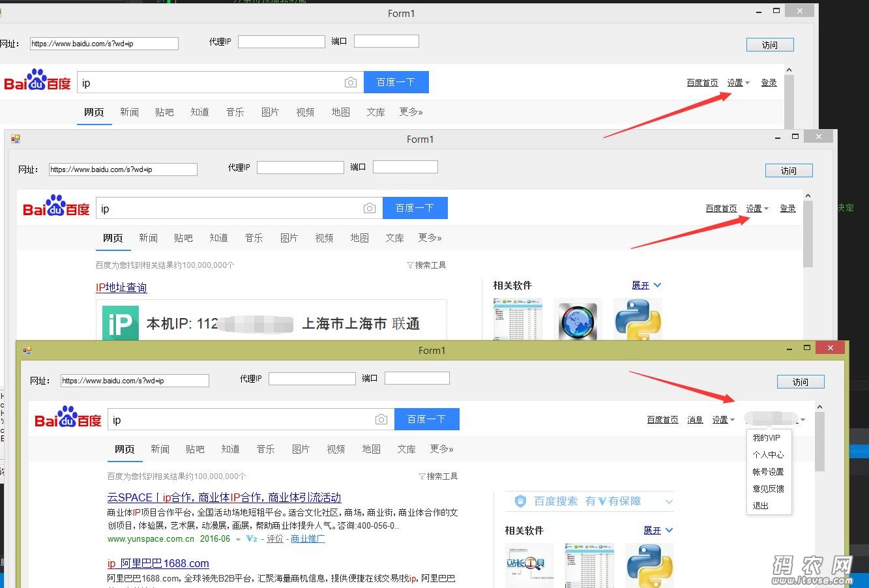Open the dropdown arrow beside the yunspace URL date
The image size is (869, 588).
tap(239, 539)
